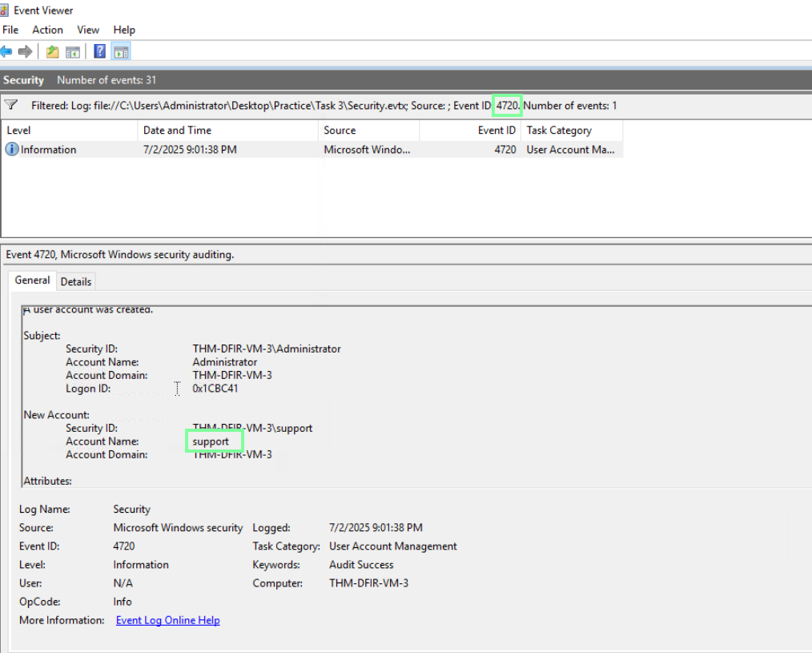This screenshot has height=653, width=812.
Task: Click the Task Category column header
Action: tap(559, 131)
